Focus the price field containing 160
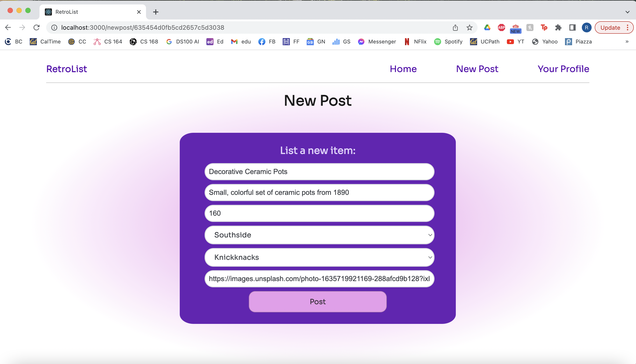 coord(319,213)
